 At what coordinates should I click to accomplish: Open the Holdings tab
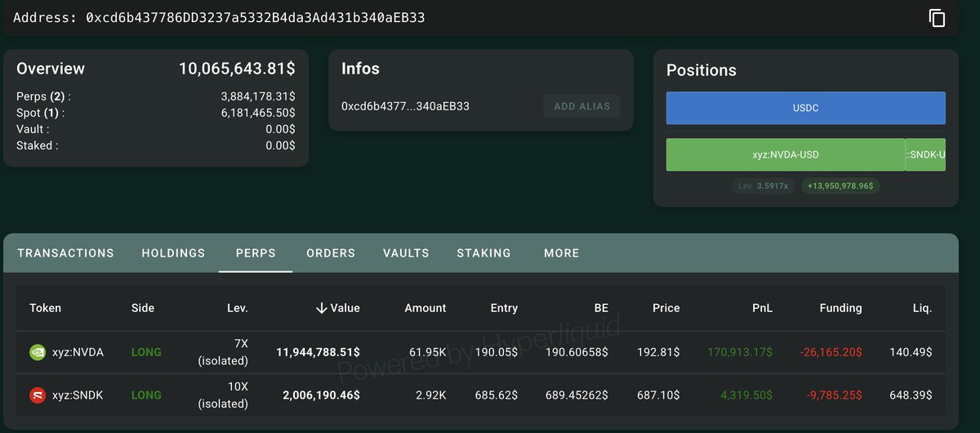pyautogui.click(x=173, y=253)
